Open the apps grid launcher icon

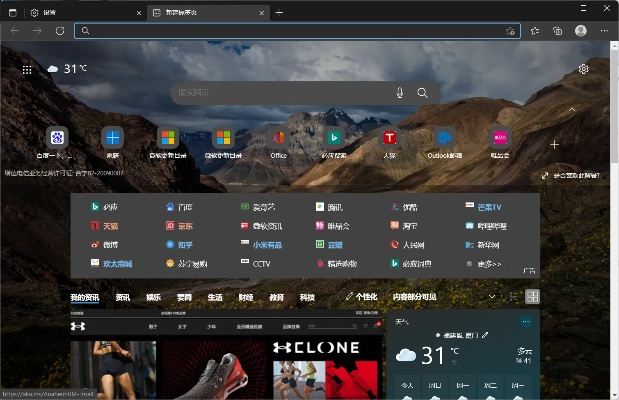[28, 69]
